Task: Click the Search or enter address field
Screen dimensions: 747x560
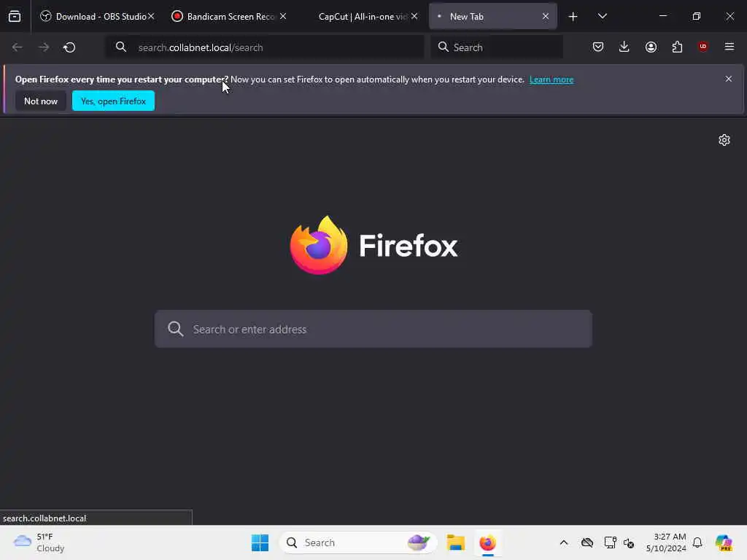Action: pos(373,329)
